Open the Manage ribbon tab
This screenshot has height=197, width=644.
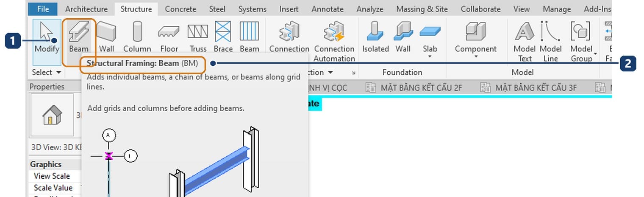[x=557, y=8]
